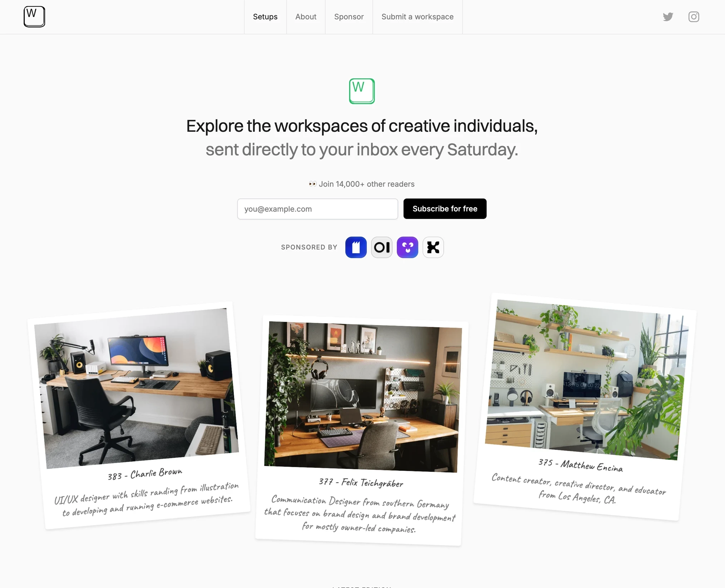Click the 375 Matthew Encina card

click(x=590, y=403)
